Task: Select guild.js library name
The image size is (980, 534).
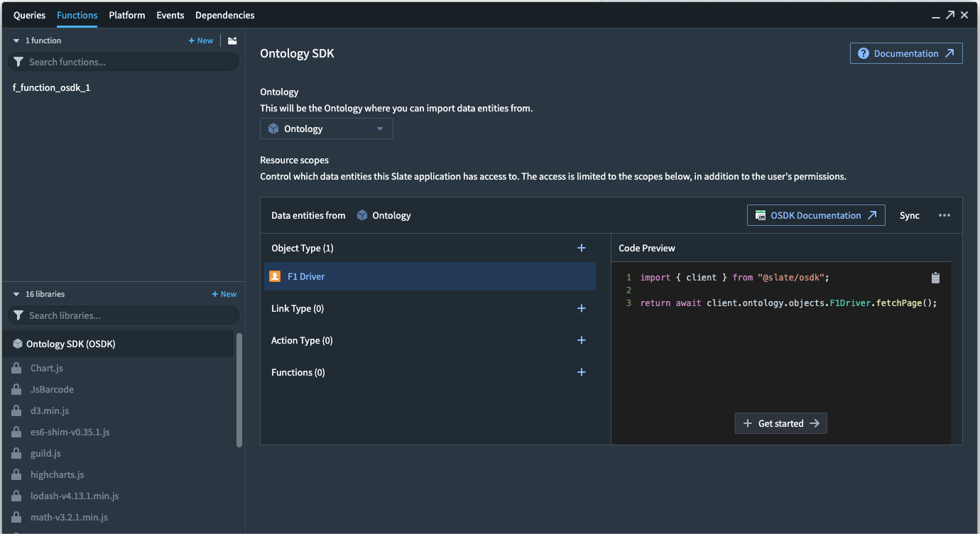Action: pos(45,453)
